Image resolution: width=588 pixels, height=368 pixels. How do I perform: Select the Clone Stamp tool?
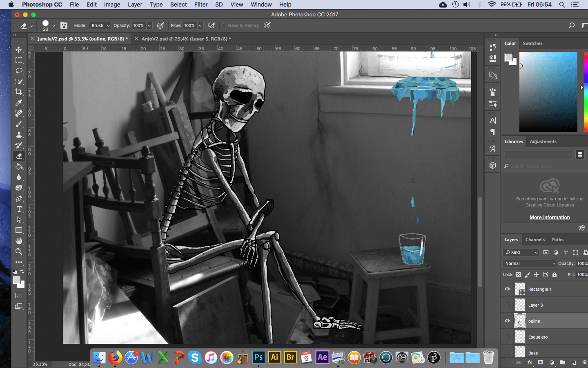[x=19, y=135]
